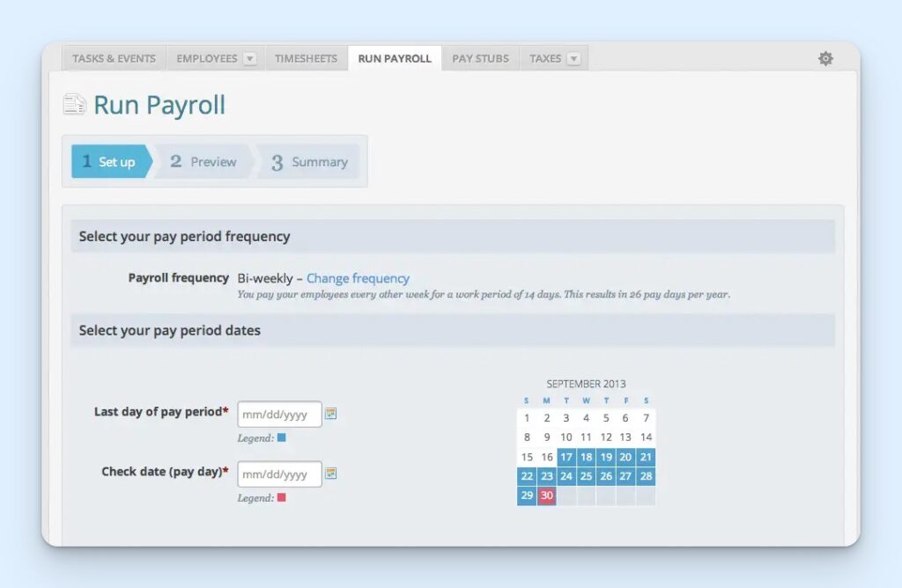Open calendar picker for last day of pay period

pos(330,413)
